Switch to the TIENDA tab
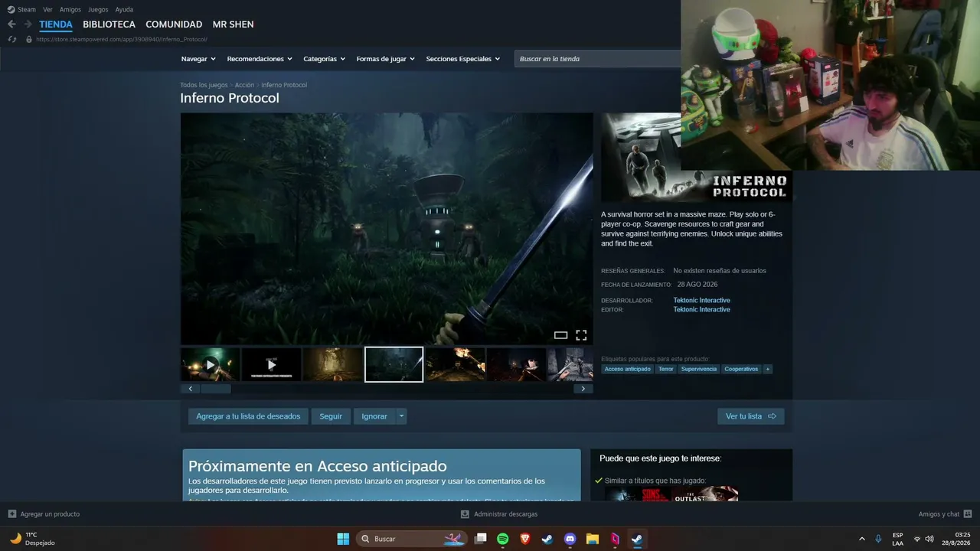Screen dimensions: 980x551 (56, 24)
